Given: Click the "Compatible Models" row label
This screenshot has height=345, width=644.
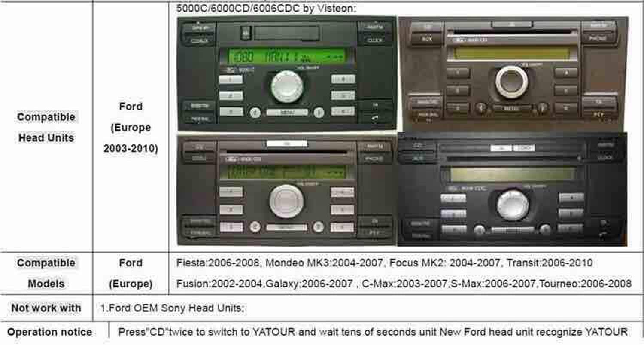Looking at the screenshot, I should (46, 273).
